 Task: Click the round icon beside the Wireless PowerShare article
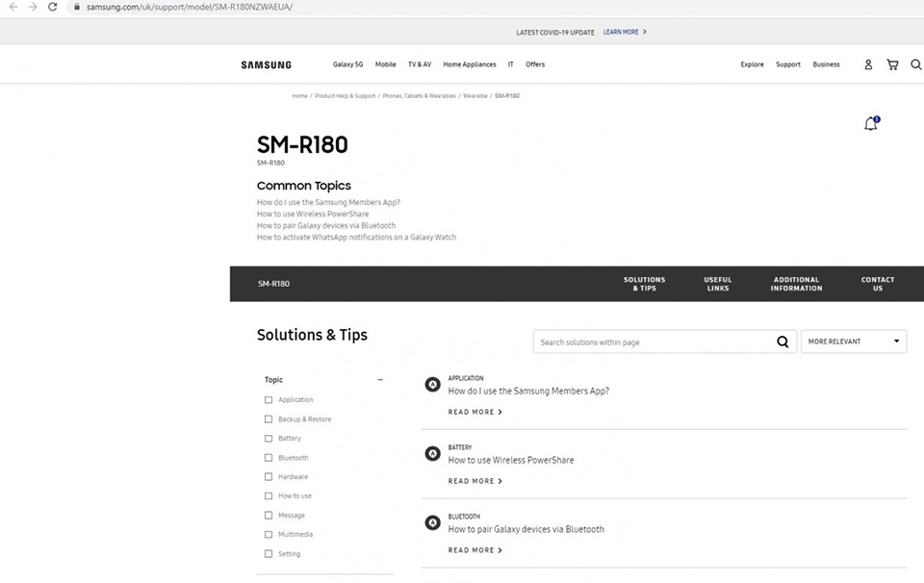coord(432,454)
